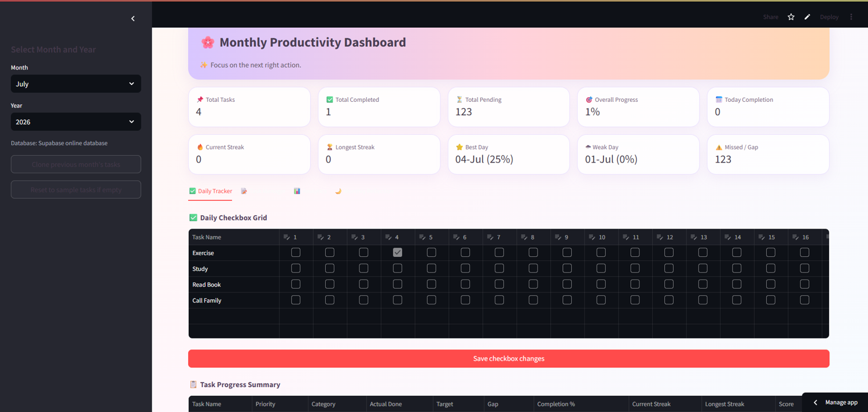This screenshot has width=868, height=412.
Task: Click the pencil edit icon in top bar
Action: (807, 17)
